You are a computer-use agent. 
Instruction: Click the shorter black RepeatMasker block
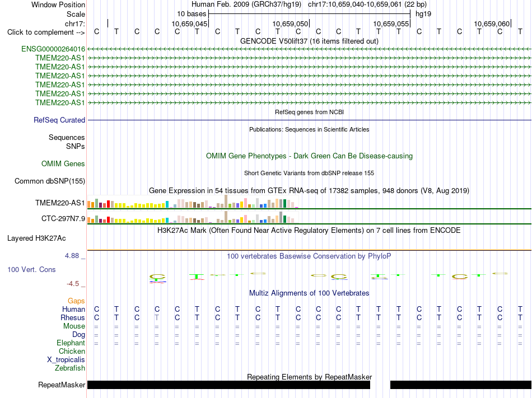coord(461,385)
